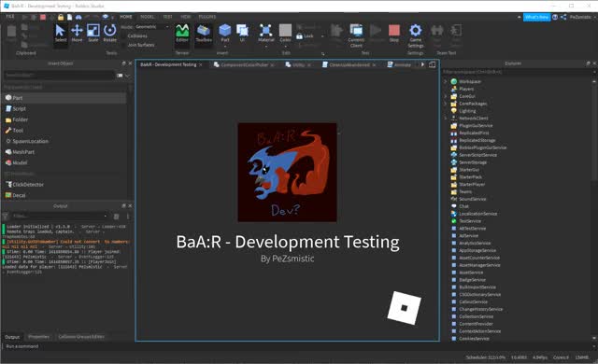Switch to the HOME ribbon tab
The image size is (598, 364).
tap(126, 17)
